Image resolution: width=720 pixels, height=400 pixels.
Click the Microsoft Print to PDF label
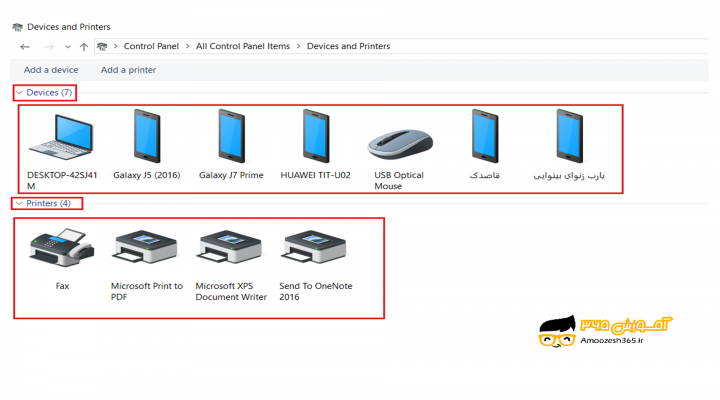point(147,291)
